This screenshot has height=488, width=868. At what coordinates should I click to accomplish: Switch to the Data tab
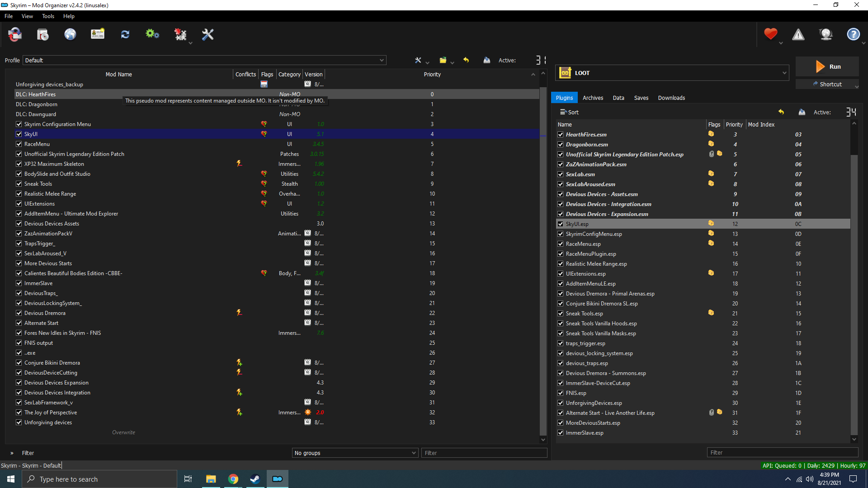click(618, 98)
